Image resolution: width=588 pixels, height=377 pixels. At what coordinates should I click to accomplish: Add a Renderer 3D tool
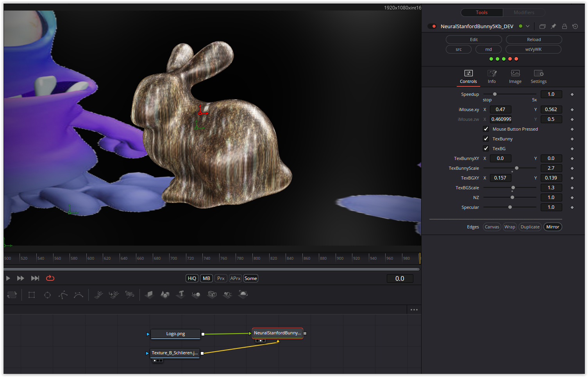pos(243,295)
